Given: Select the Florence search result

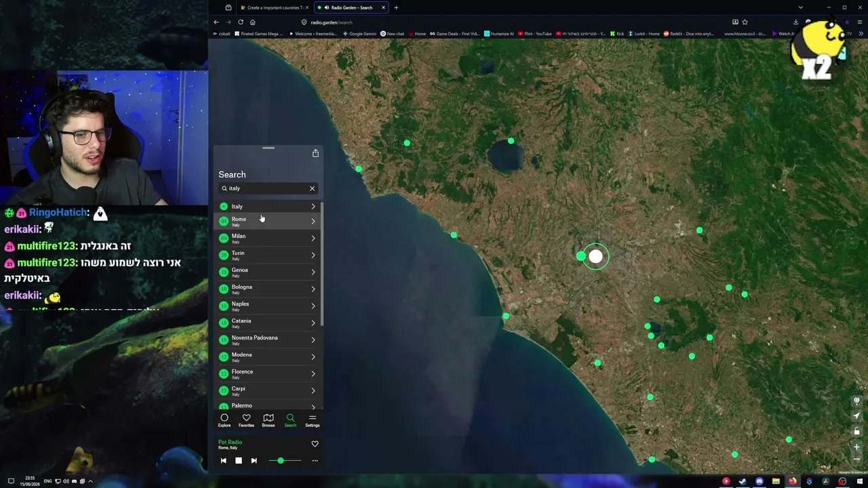Looking at the screenshot, I should [x=268, y=373].
